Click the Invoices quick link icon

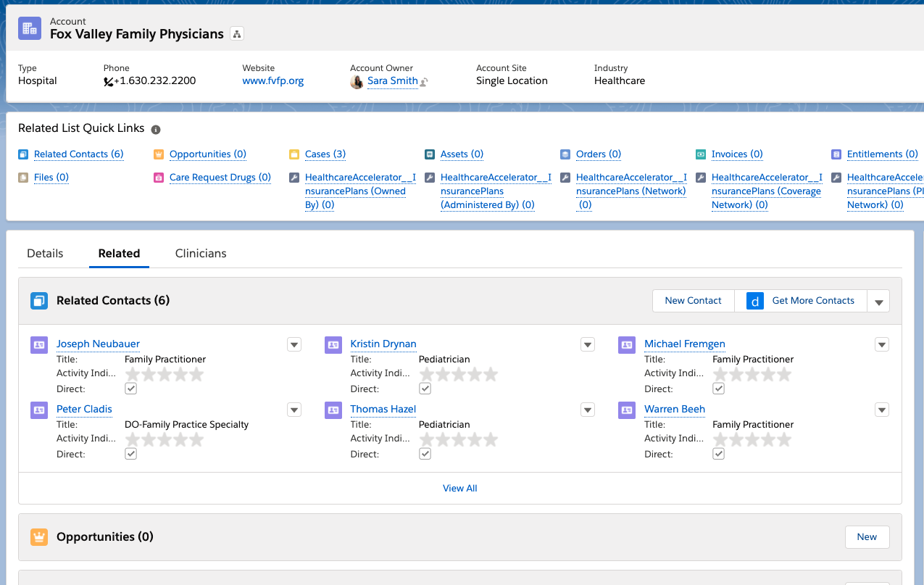[x=701, y=154]
